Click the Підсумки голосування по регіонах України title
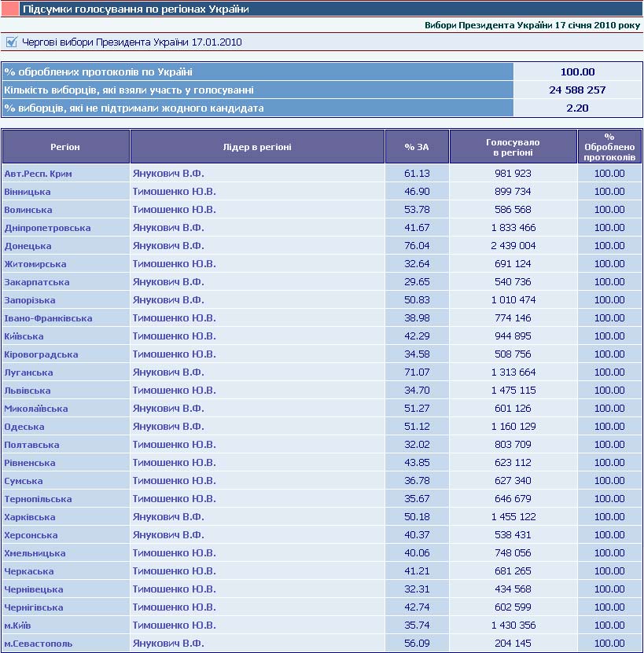 click(136, 9)
